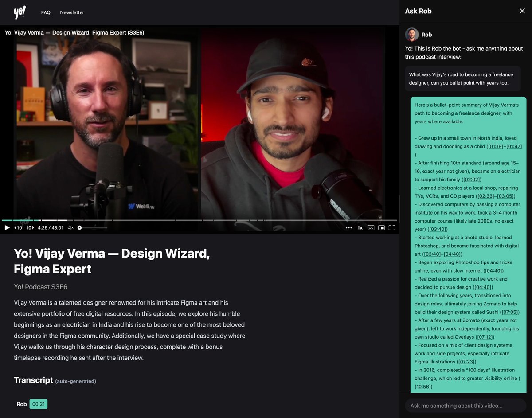Skip forward 10 seconds
532x418 pixels.
pos(30,228)
